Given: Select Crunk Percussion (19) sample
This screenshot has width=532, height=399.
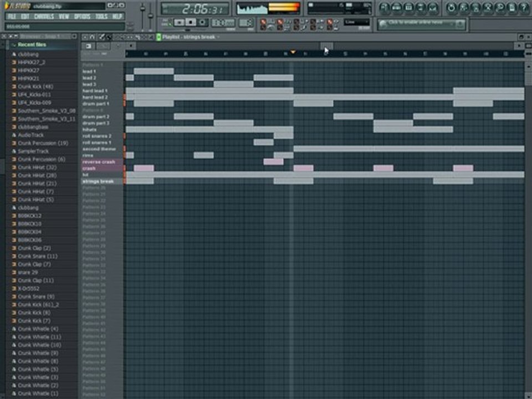Looking at the screenshot, I should 43,143.
